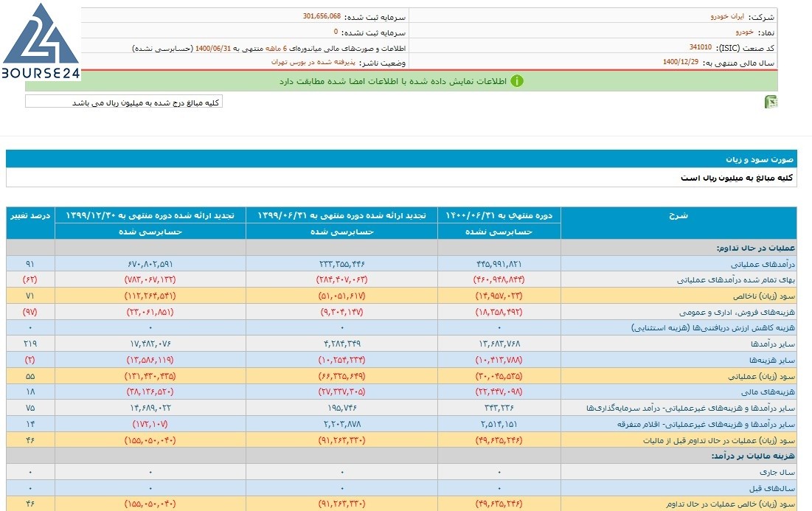Click the registered capital value 301,656,068
Image resolution: width=812 pixels, height=511 pixels.
[322, 16]
